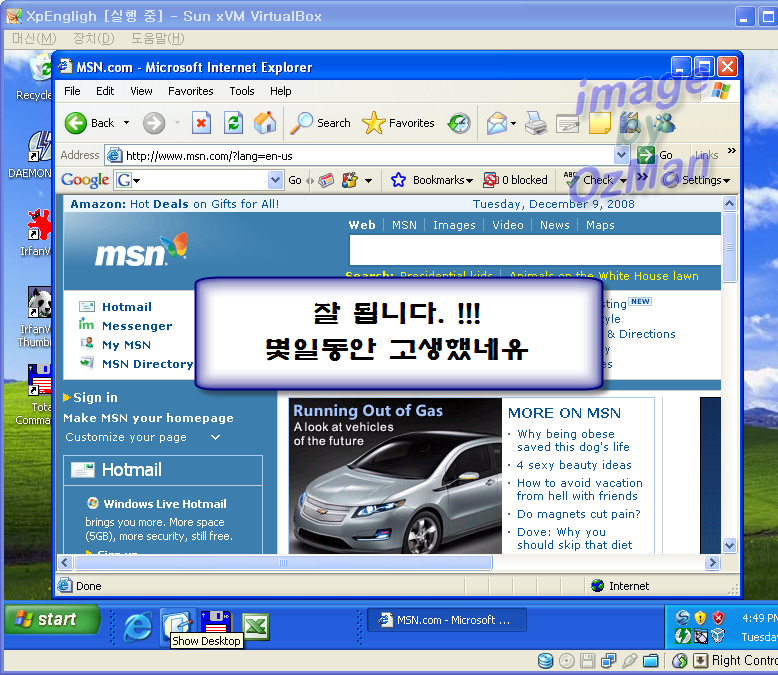Click the Start button on the taskbar

coord(52,619)
